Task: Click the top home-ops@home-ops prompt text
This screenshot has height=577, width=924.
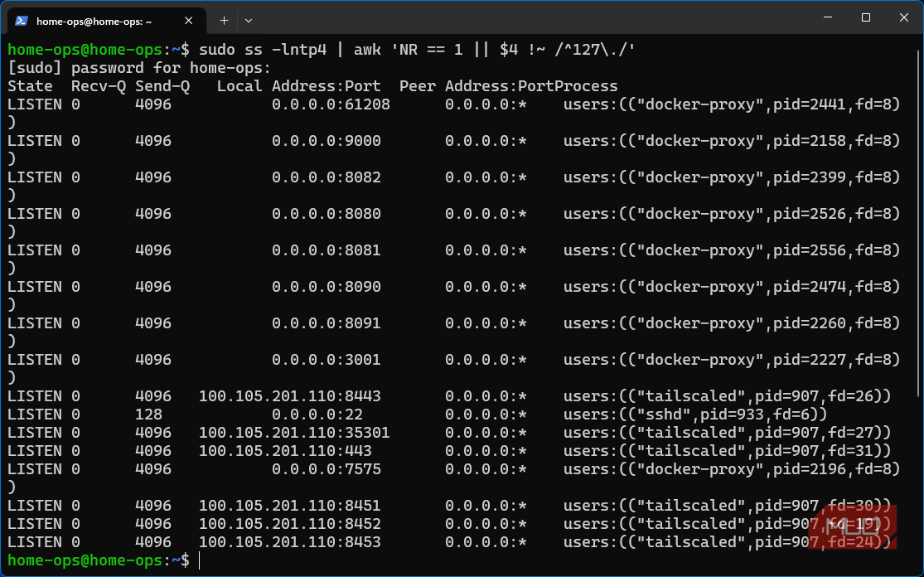Action: pyautogui.click(x=98, y=50)
